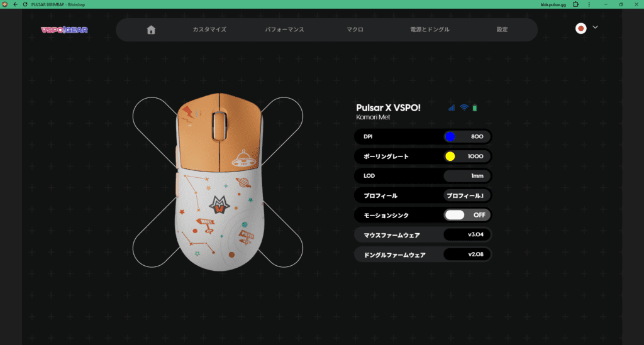Open the LOD 1mm selector
The height and width of the screenshot is (345, 644).
pos(466,176)
